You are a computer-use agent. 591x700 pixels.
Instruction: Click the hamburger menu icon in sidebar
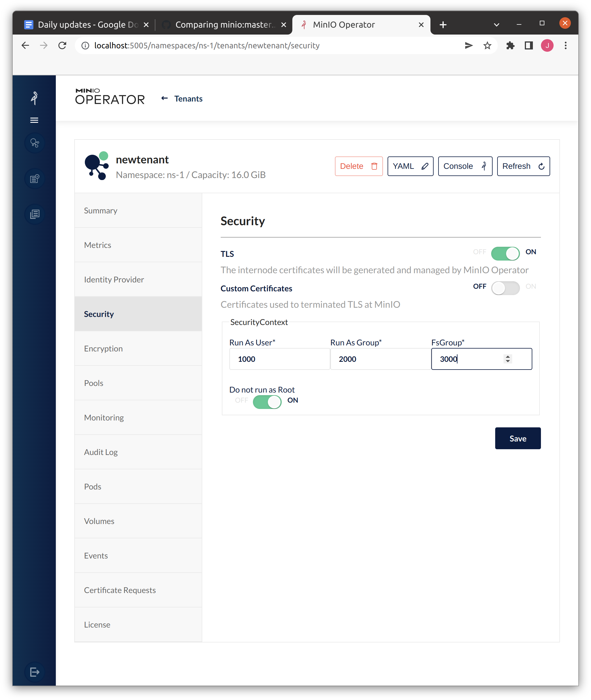34,120
